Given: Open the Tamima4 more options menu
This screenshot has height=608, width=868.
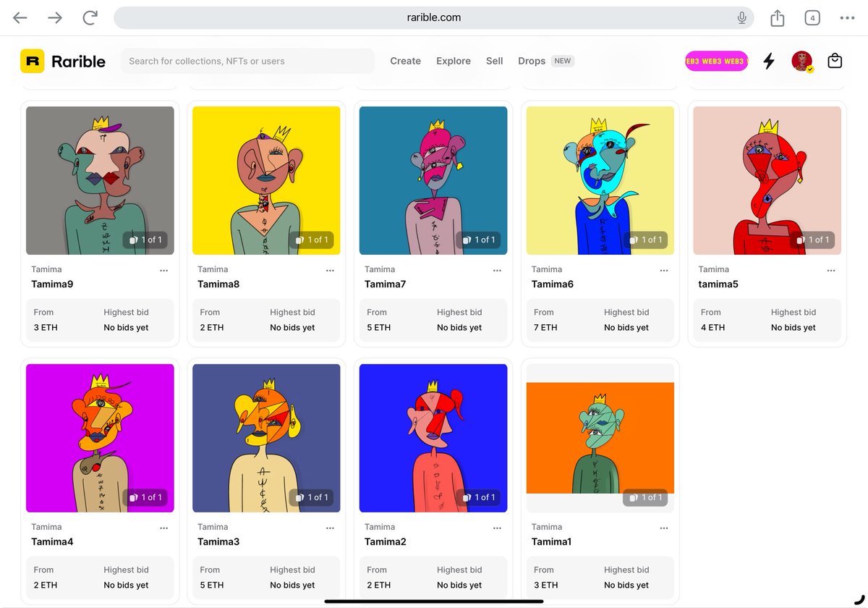Looking at the screenshot, I should [x=163, y=528].
